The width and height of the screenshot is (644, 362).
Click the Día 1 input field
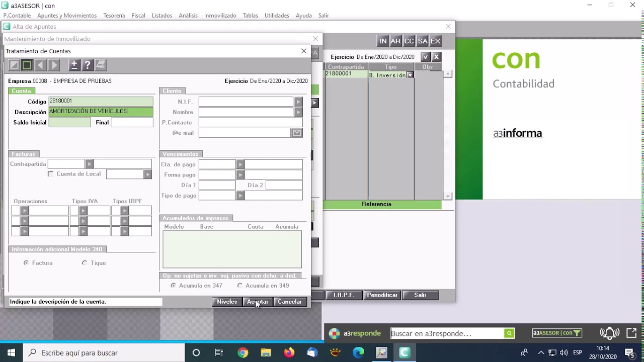click(x=217, y=185)
